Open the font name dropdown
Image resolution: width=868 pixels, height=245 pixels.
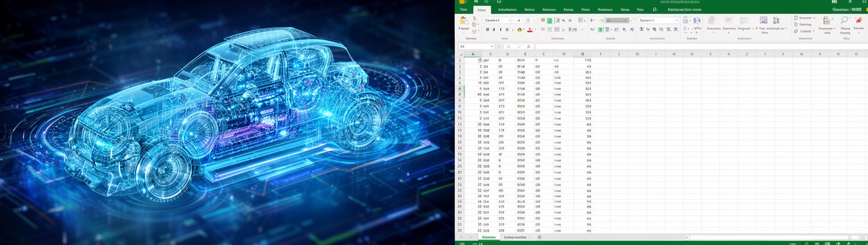pos(509,20)
